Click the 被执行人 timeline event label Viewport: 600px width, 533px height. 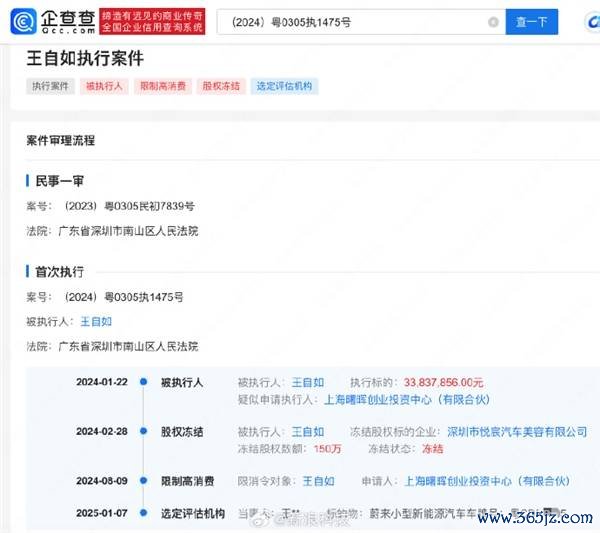(182, 382)
